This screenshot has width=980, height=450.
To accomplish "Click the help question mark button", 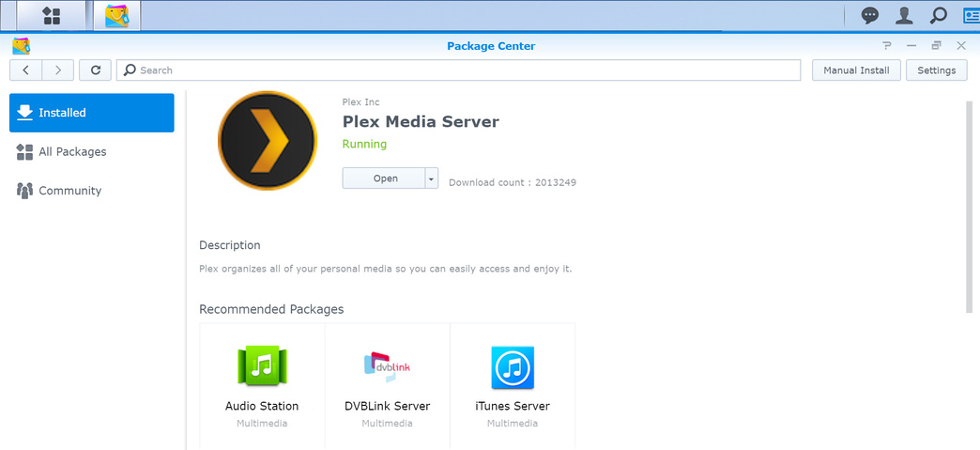I will tap(886, 46).
